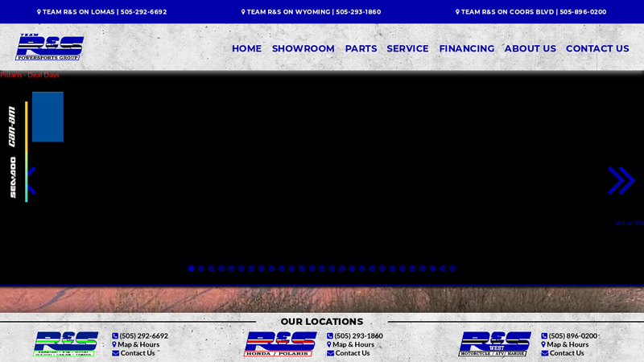Image resolution: width=644 pixels, height=362 pixels.
Task: Select the third slideshow pagination dot
Action: [211, 269]
